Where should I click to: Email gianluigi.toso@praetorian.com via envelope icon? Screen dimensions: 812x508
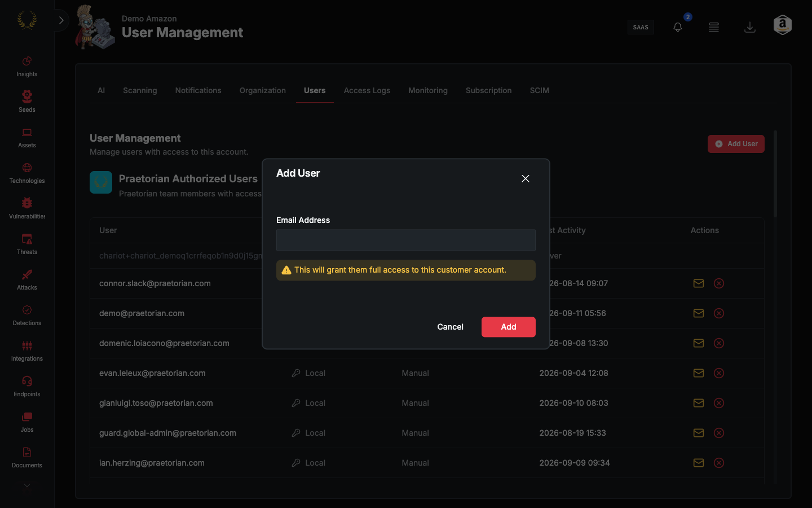pos(699,403)
